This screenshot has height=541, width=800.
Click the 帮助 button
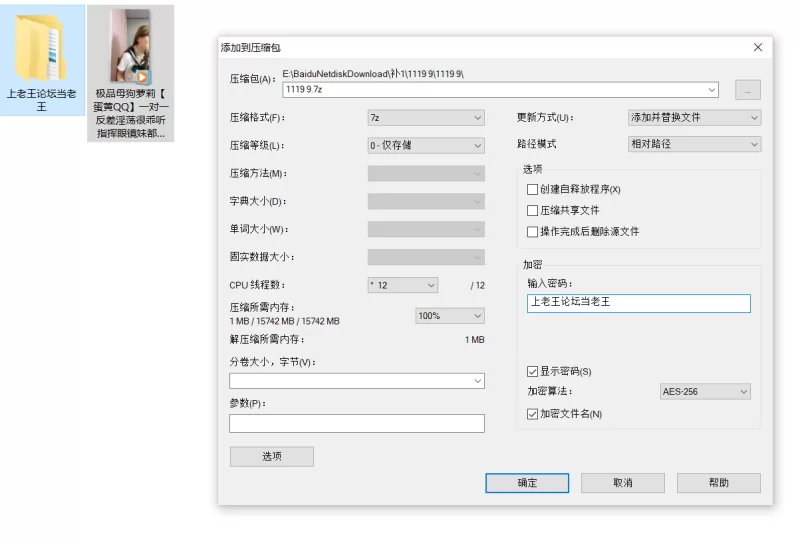pos(719,483)
